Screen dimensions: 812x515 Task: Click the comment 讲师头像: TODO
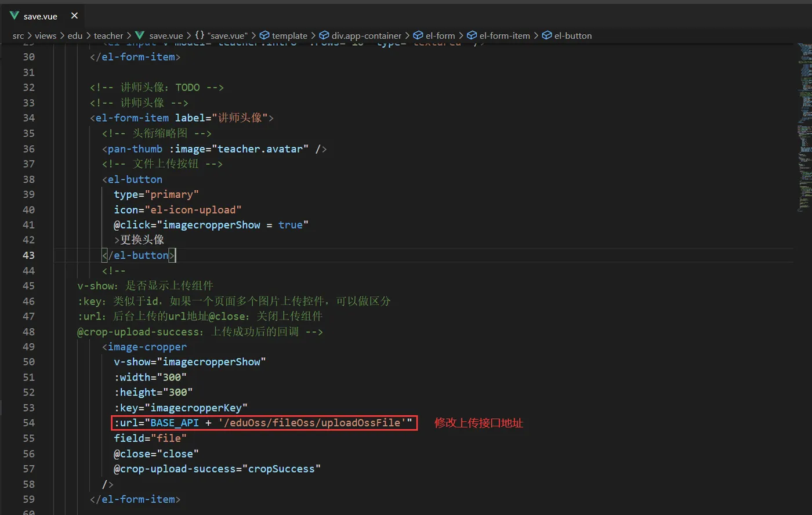point(157,88)
